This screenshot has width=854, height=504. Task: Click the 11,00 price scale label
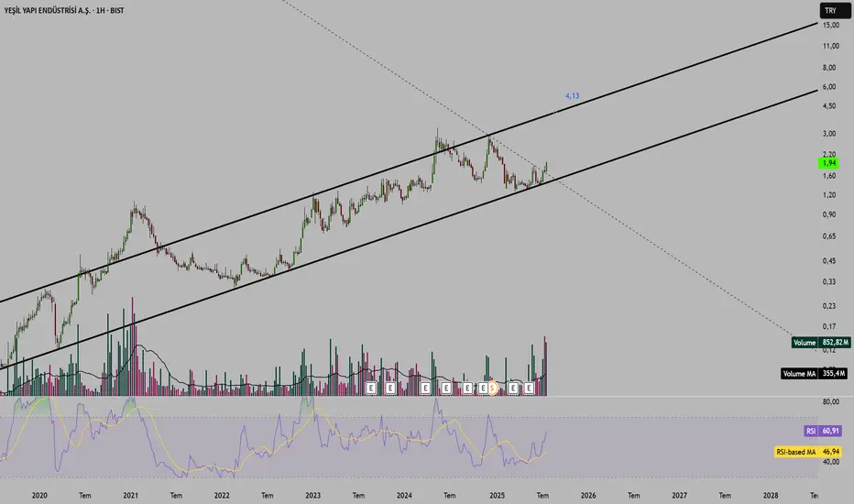click(x=830, y=47)
